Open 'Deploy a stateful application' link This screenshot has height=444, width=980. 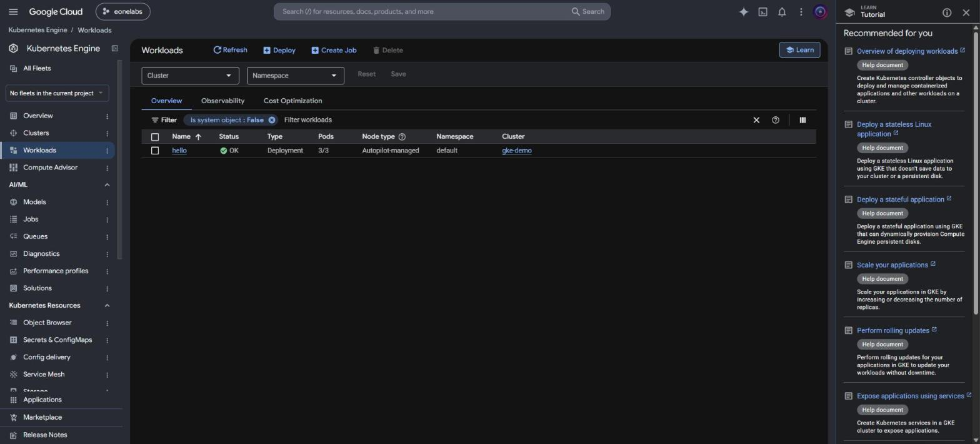tap(901, 199)
